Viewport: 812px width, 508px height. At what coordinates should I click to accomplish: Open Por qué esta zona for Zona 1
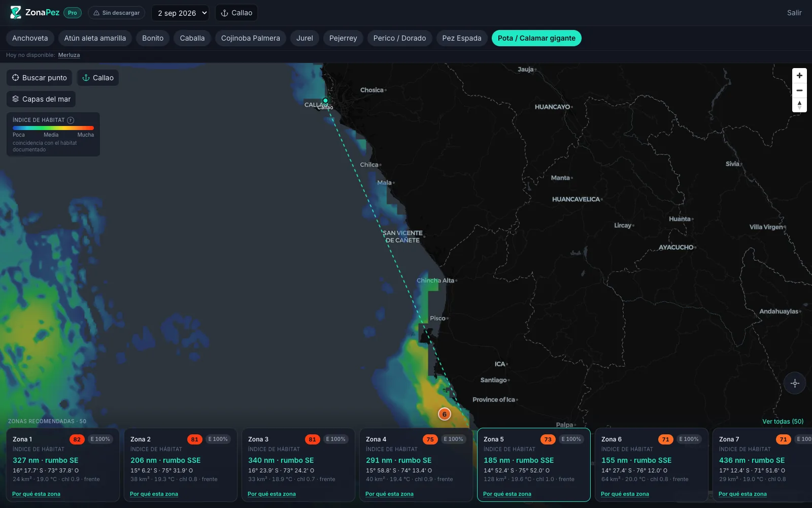tap(36, 494)
